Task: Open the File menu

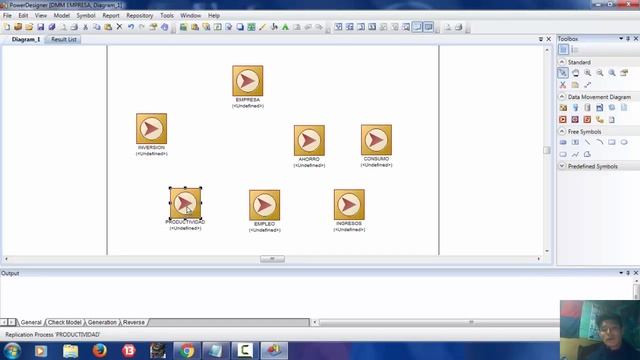Action: pyautogui.click(x=7, y=16)
